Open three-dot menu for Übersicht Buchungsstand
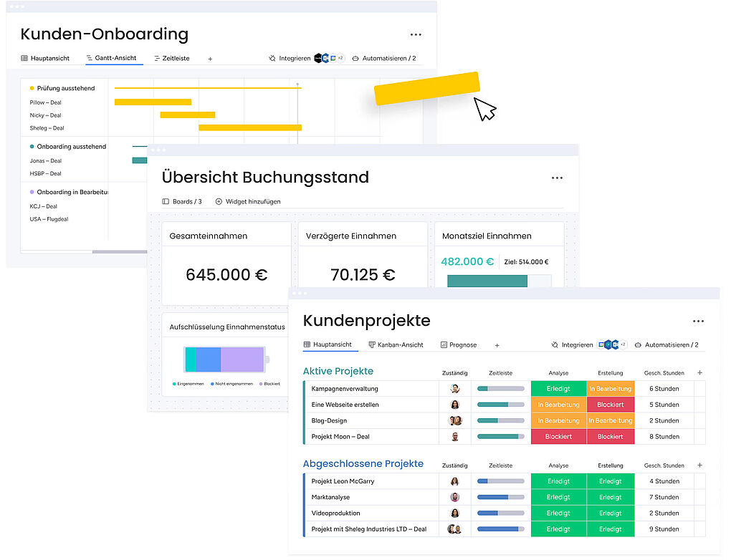The width and height of the screenshot is (731, 560). 557,178
